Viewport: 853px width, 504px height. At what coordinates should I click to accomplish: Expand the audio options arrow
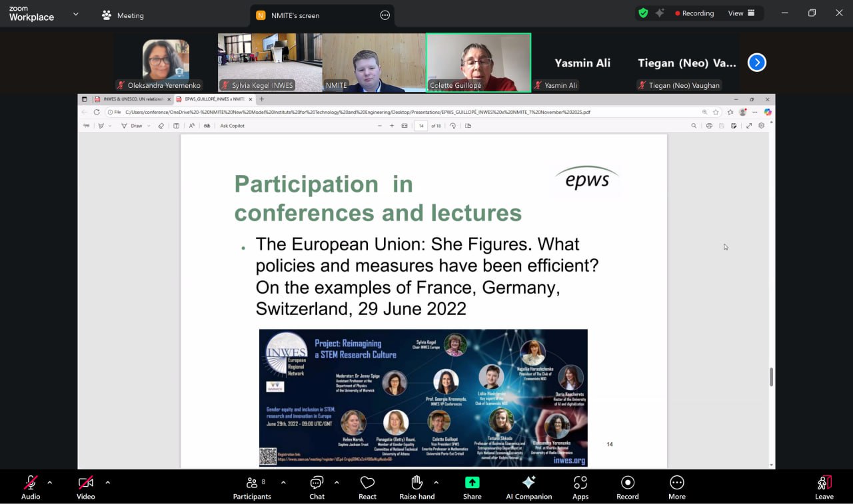[x=50, y=482]
